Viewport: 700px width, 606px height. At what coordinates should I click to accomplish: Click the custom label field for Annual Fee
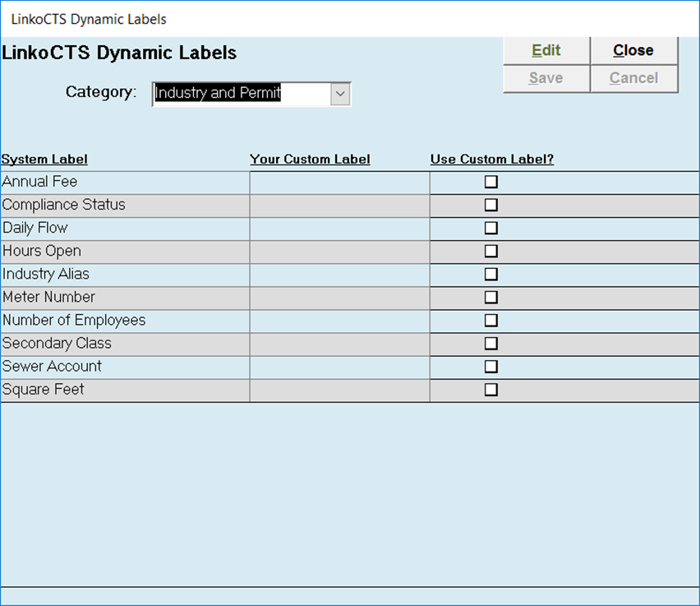click(x=340, y=183)
